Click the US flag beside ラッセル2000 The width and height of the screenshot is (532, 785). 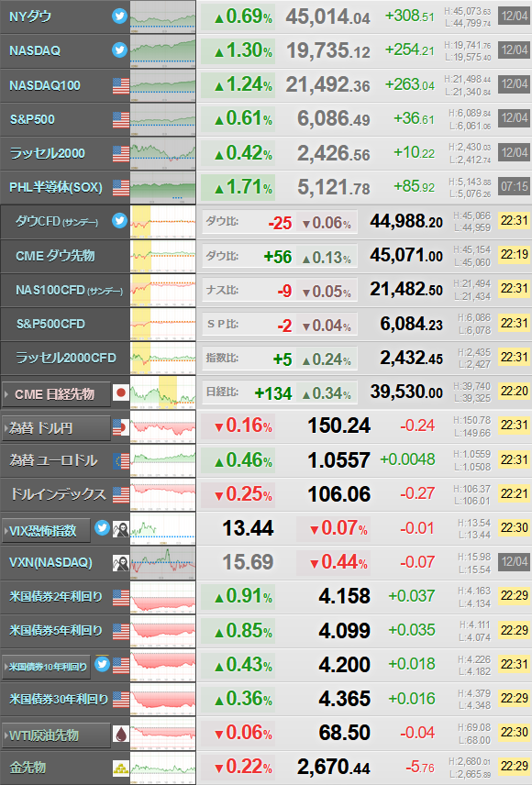point(121,154)
